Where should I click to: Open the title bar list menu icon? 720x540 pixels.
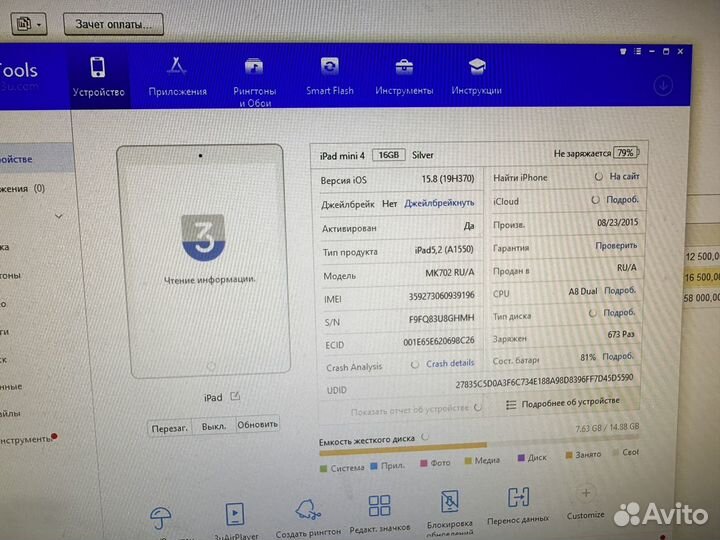(x=637, y=51)
